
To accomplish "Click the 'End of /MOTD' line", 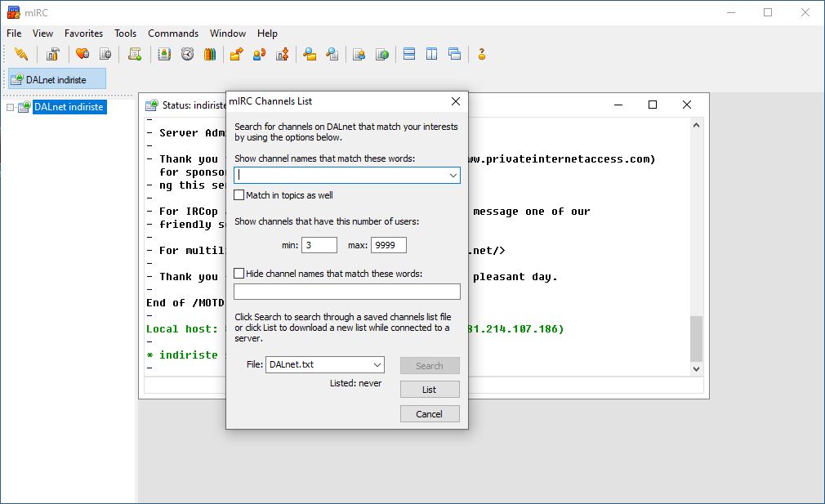I will click(x=185, y=303).
